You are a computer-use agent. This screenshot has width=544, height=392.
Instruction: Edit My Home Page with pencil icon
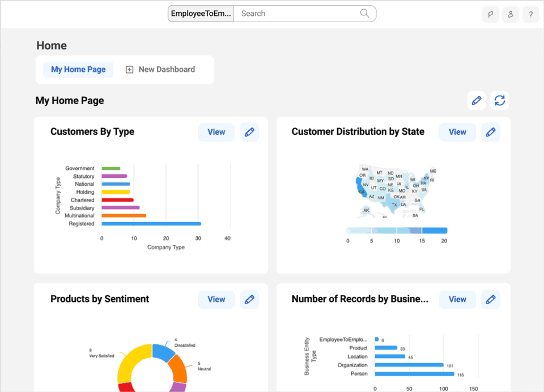[477, 101]
